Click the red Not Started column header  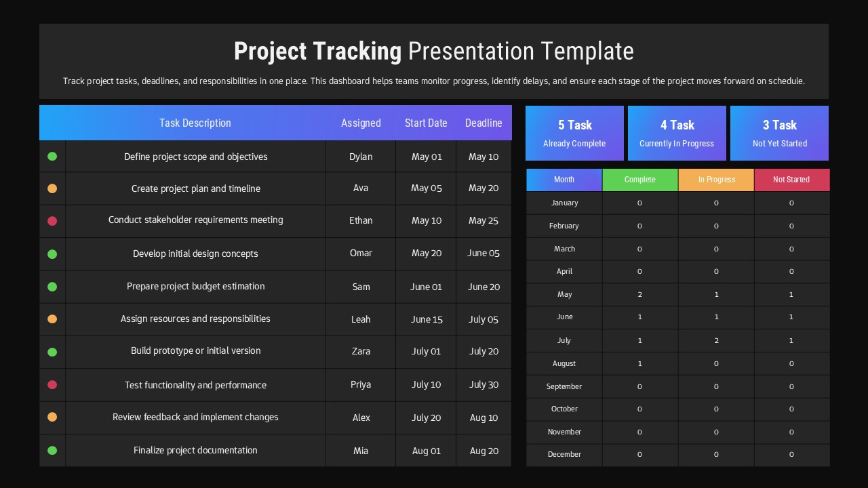[791, 180]
